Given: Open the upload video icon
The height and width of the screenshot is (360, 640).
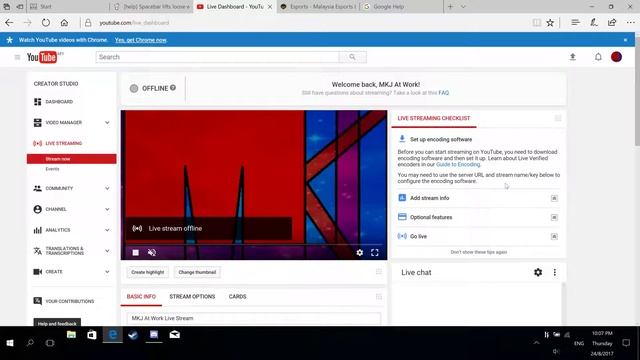Looking at the screenshot, I should [573, 57].
